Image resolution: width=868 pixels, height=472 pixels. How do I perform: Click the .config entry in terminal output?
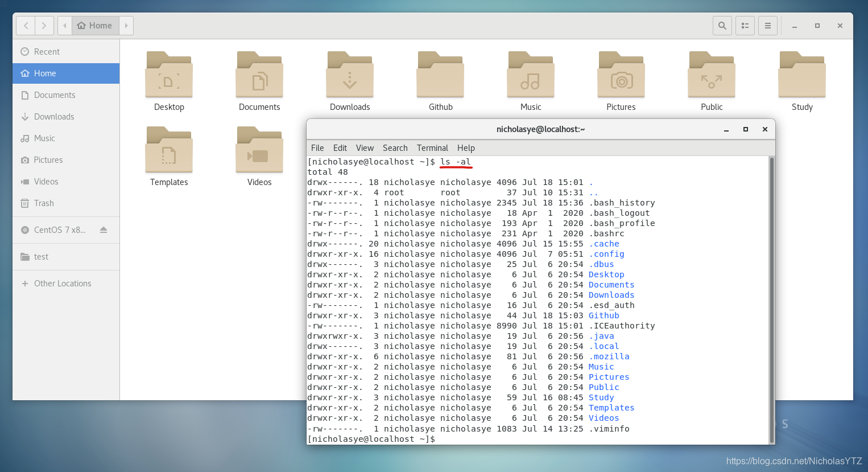point(606,254)
